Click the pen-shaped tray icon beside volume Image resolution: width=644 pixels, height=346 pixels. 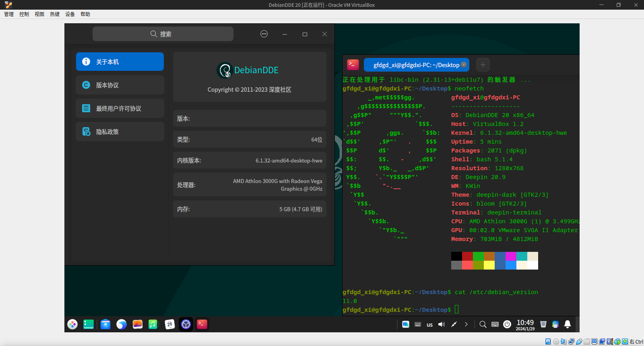coord(454,324)
